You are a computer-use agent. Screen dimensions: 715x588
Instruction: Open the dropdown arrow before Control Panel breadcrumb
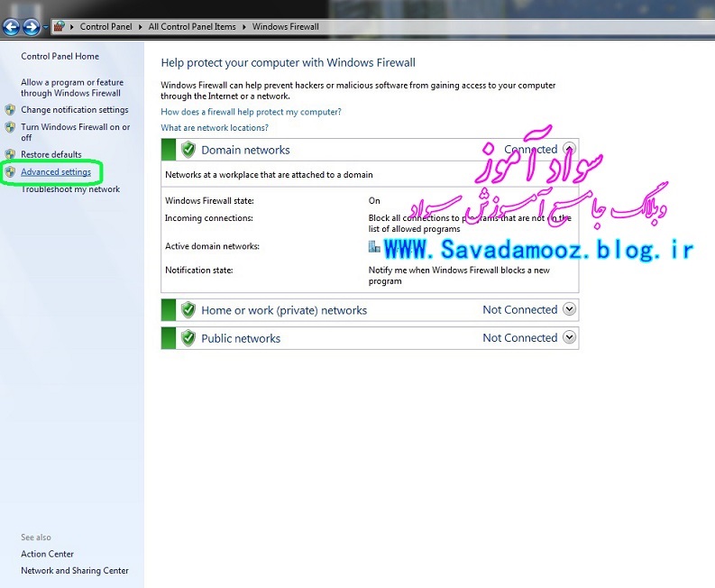tap(72, 27)
